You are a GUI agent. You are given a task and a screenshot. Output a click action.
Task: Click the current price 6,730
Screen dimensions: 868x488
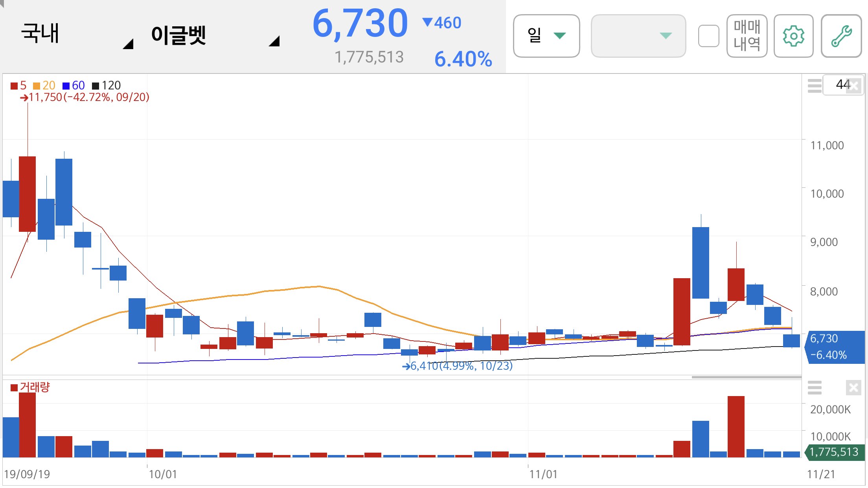pos(360,24)
